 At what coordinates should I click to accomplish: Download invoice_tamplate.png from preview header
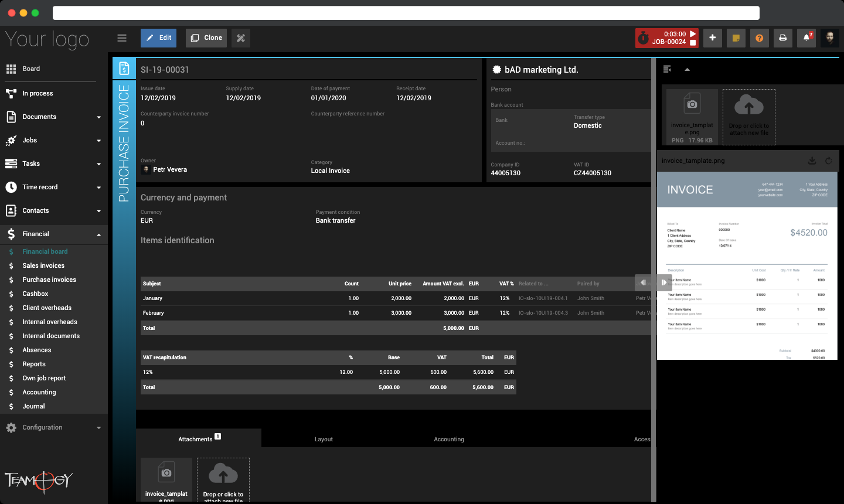coord(812,161)
